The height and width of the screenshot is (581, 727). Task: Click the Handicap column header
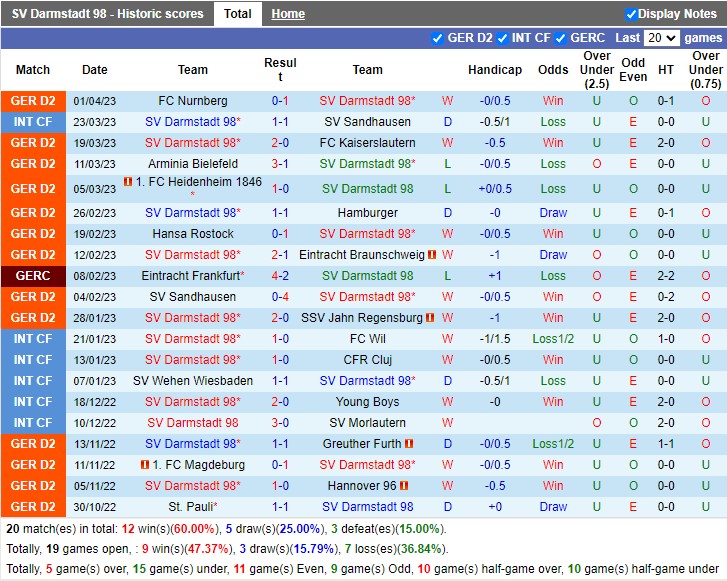tap(495, 70)
